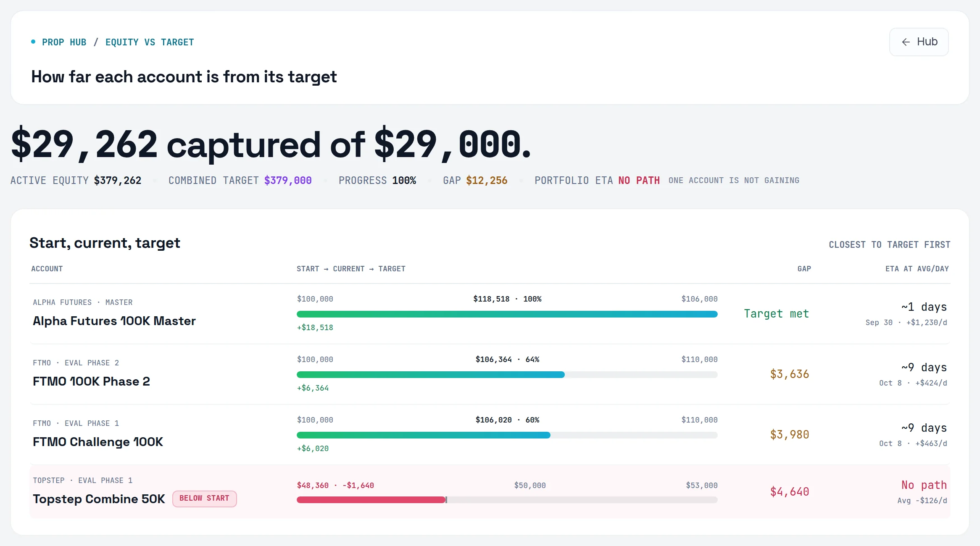Click the START → CURRENT → TARGET column header
The height and width of the screenshot is (546, 980).
(x=351, y=269)
